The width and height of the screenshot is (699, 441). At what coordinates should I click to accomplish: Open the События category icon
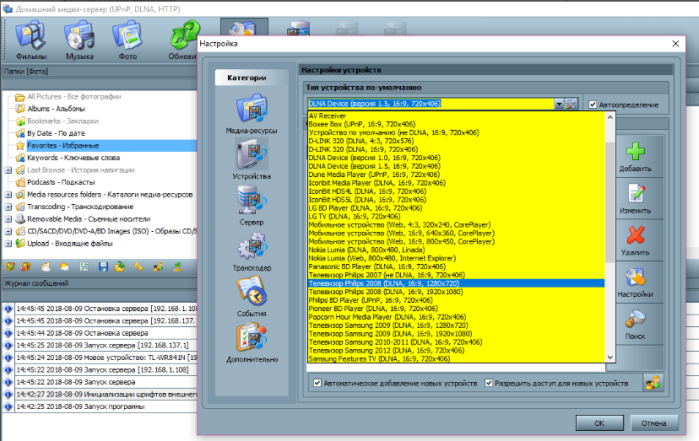pos(251,292)
